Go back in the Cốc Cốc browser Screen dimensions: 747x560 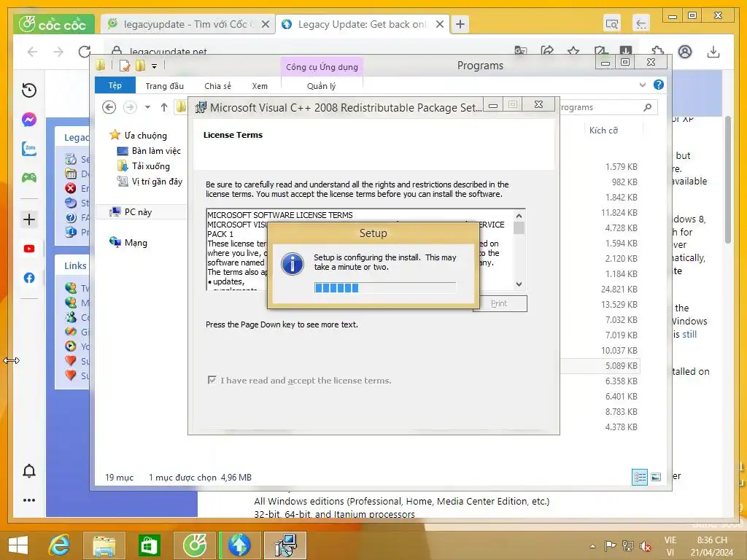[32, 52]
